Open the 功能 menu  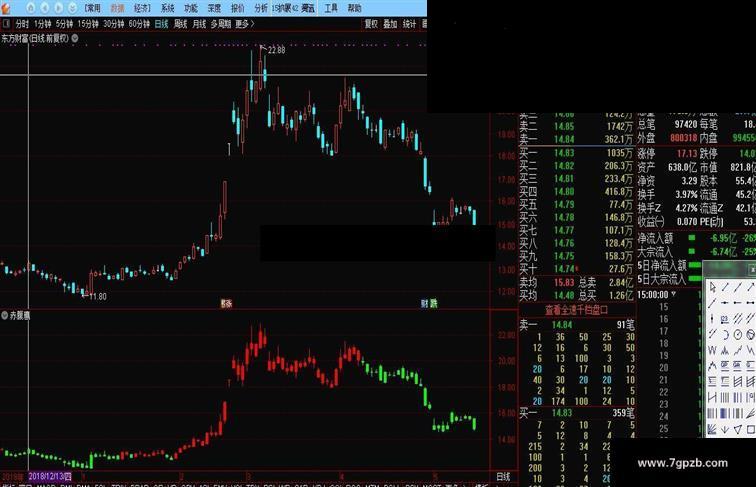click(191, 8)
